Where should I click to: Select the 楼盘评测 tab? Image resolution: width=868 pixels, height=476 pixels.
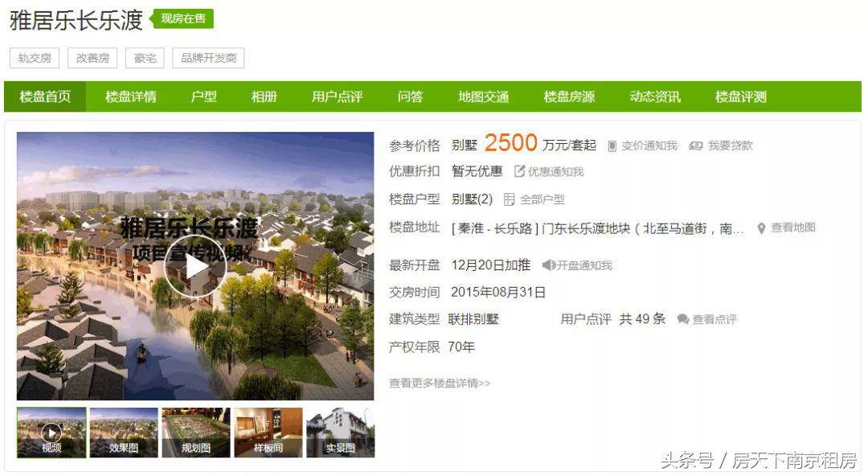coord(741,96)
